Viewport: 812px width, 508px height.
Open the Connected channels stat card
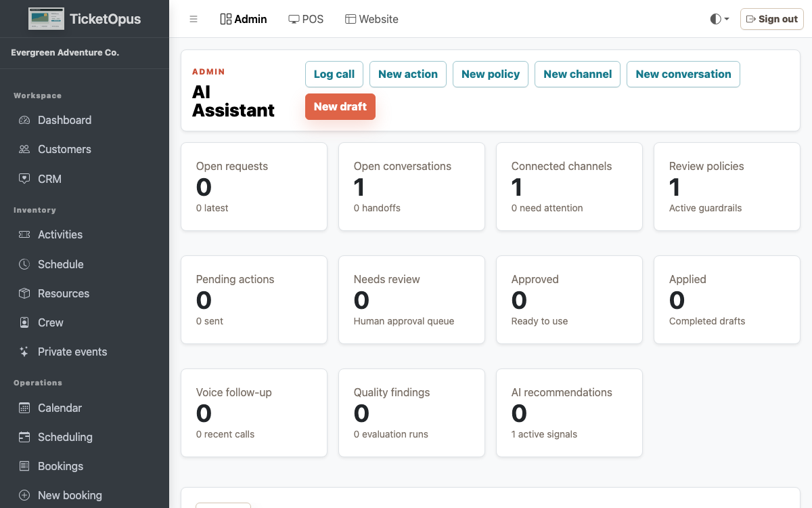[x=569, y=186]
